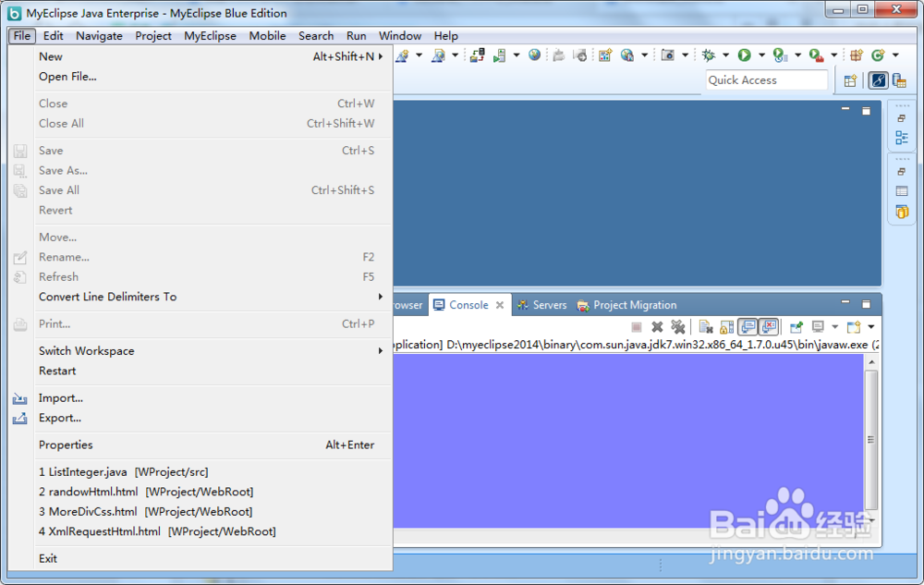Switch to Database Explorer perspective button
Screen dimensions: 924x585
[899, 80]
